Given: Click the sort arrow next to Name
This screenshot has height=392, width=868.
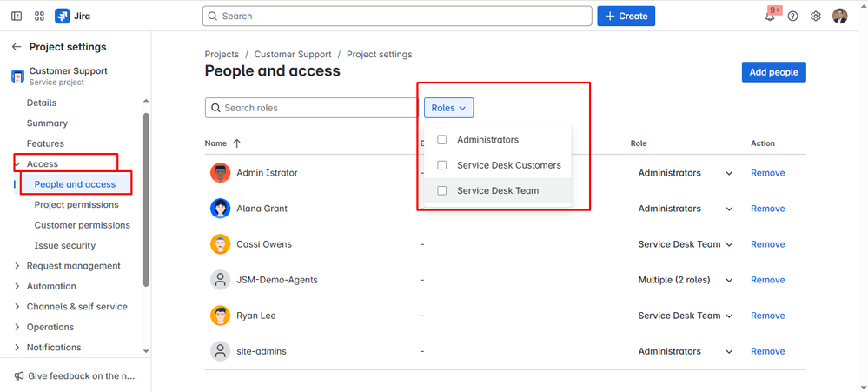Looking at the screenshot, I should click(237, 143).
